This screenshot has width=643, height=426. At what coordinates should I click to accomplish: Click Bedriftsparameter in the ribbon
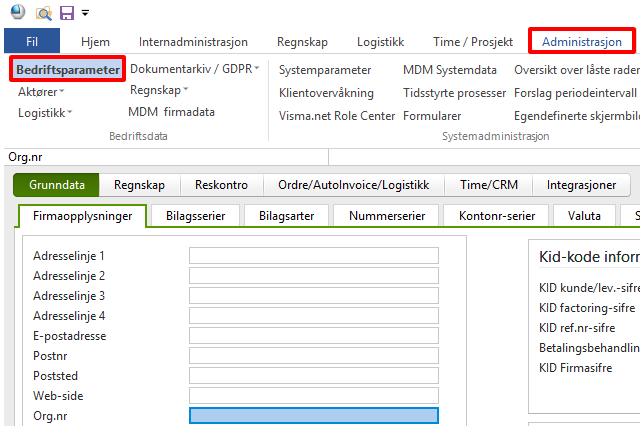(x=68, y=70)
